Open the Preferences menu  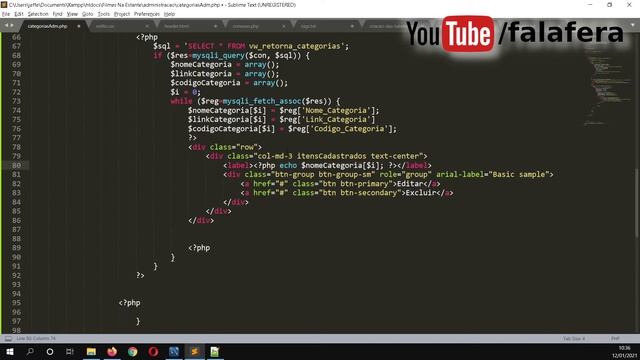tap(147, 14)
